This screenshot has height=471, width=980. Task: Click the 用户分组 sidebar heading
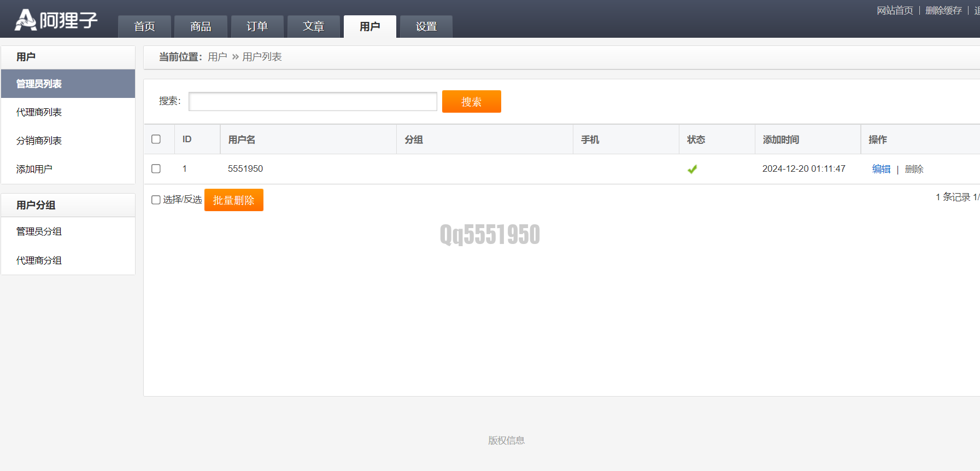36,205
